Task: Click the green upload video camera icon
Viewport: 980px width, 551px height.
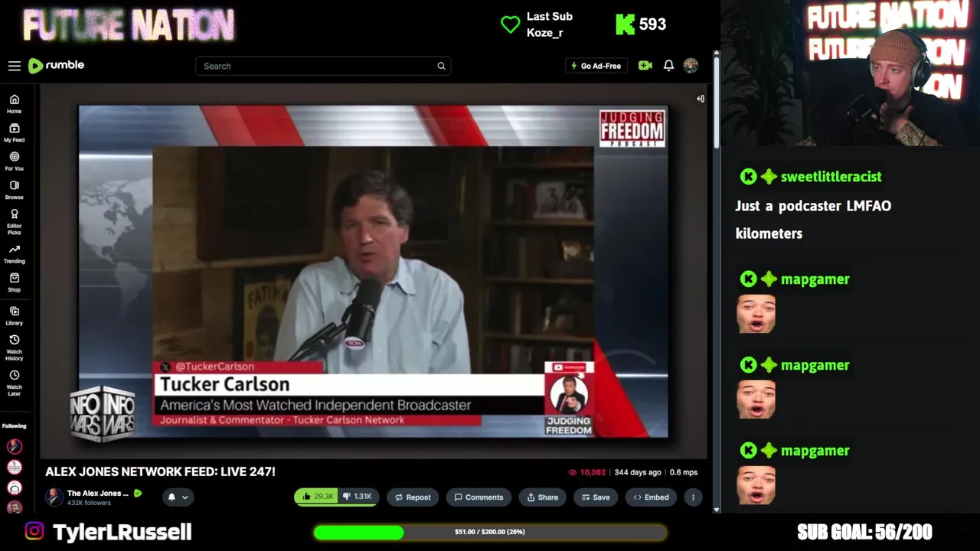Action: 645,66
